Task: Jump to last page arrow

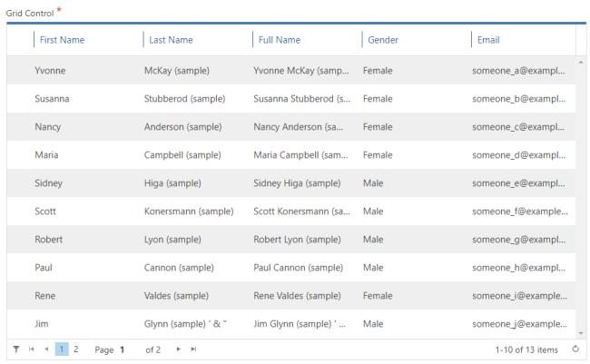Action: coord(193,349)
